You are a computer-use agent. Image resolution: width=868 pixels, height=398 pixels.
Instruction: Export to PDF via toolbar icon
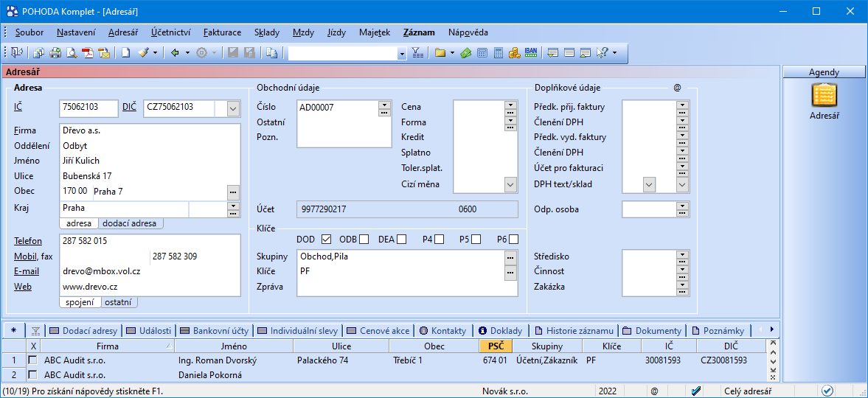pyautogui.click(x=88, y=52)
